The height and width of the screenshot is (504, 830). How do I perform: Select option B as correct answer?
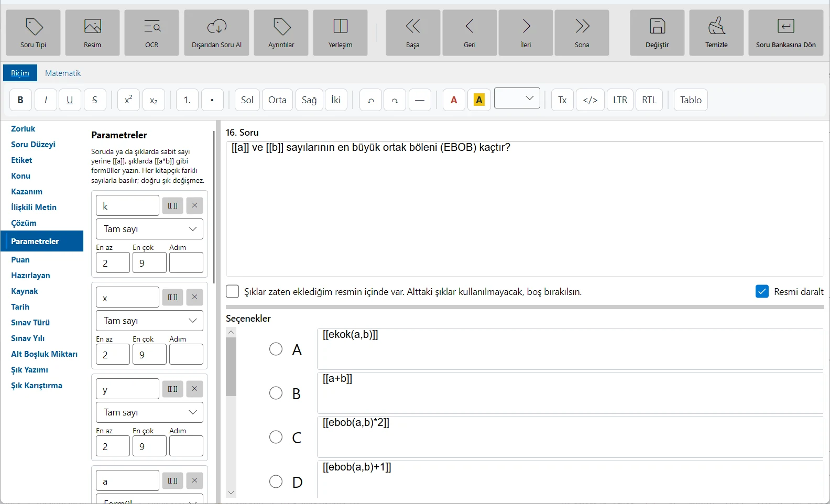click(x=276, y=393)
